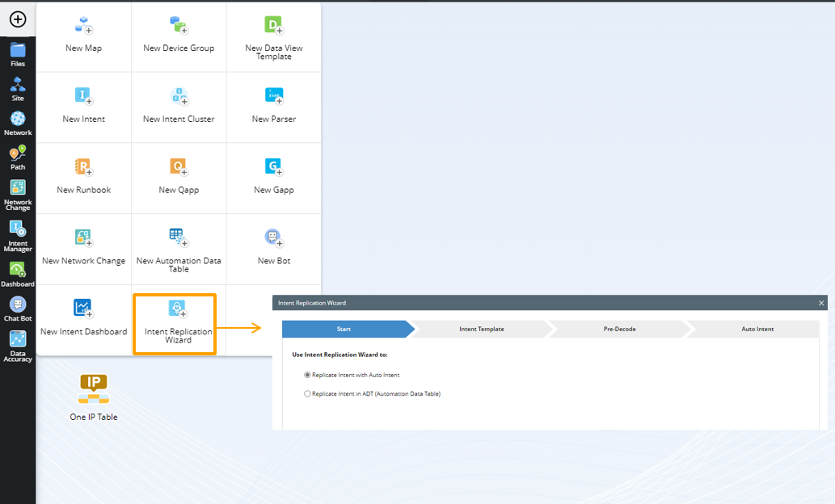Open Path in the sidebar
Screen dimensions: 835x504
[x=18, y=157]
